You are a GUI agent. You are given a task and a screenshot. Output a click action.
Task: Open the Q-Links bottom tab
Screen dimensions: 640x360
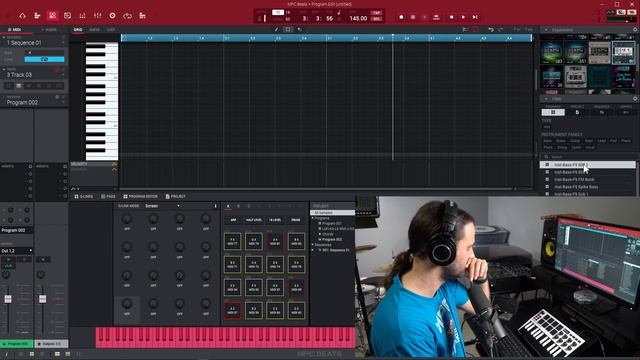click(x=84, y=197)
